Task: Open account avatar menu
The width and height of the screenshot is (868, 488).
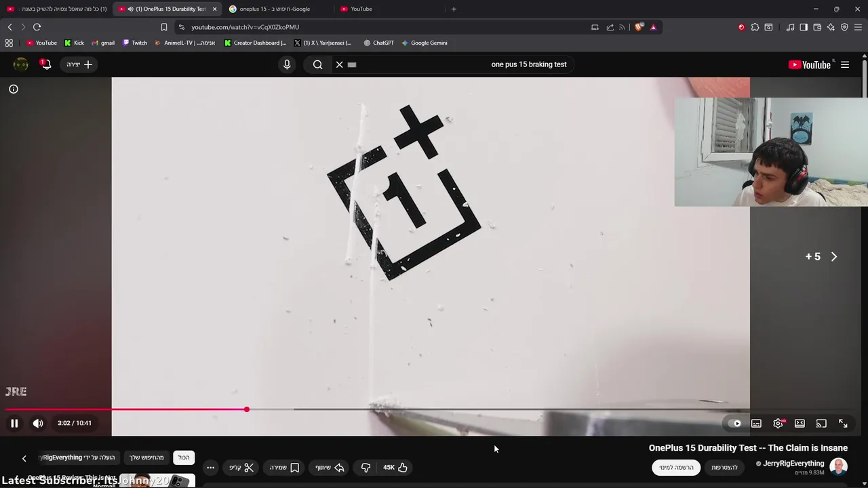Action: pyautogui.click(x=21, y=64)
